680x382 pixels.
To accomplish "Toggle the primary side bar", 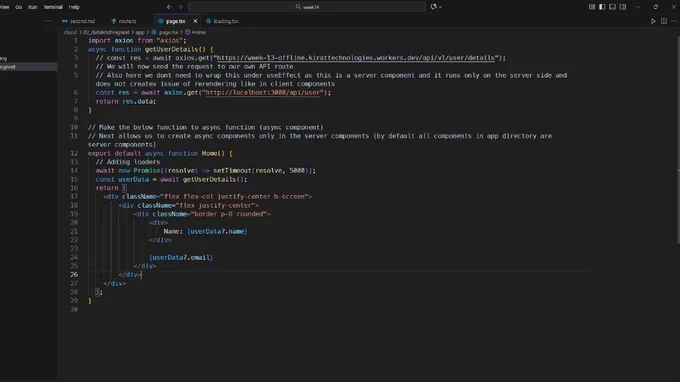I will pos(602,7).
